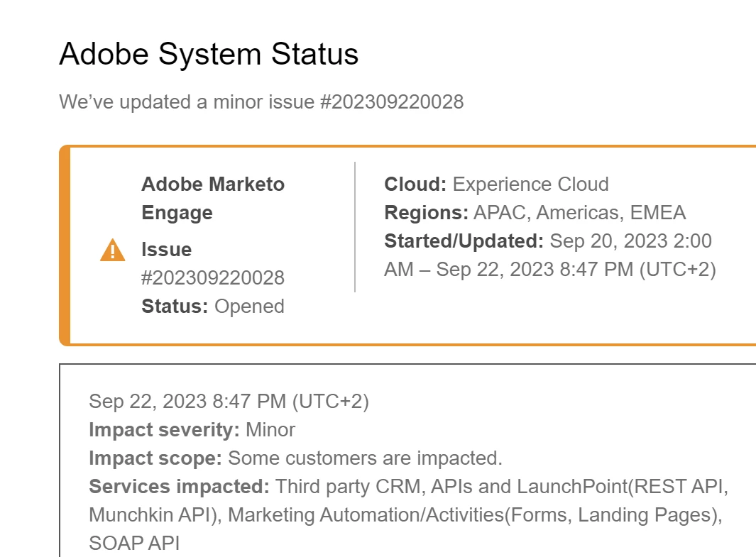
Task: Click the Status: Opened text
Action: [212, 307]
